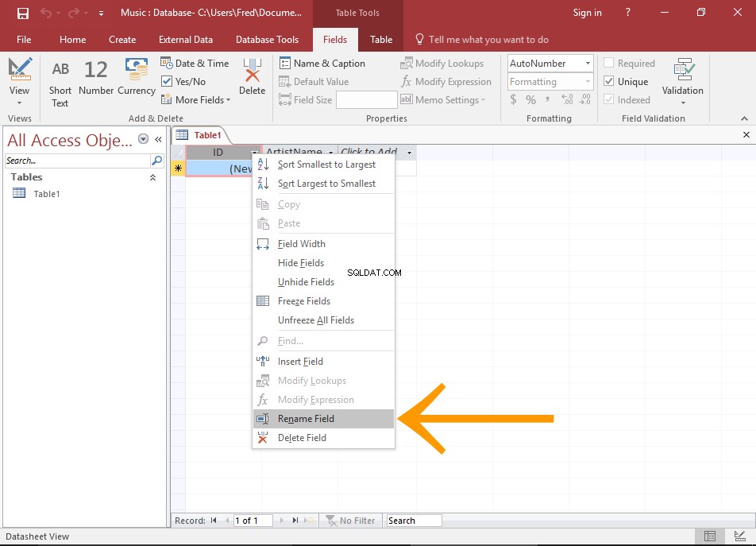Select Delete Field in context menu
756x546 pixels.
(323, 437)
